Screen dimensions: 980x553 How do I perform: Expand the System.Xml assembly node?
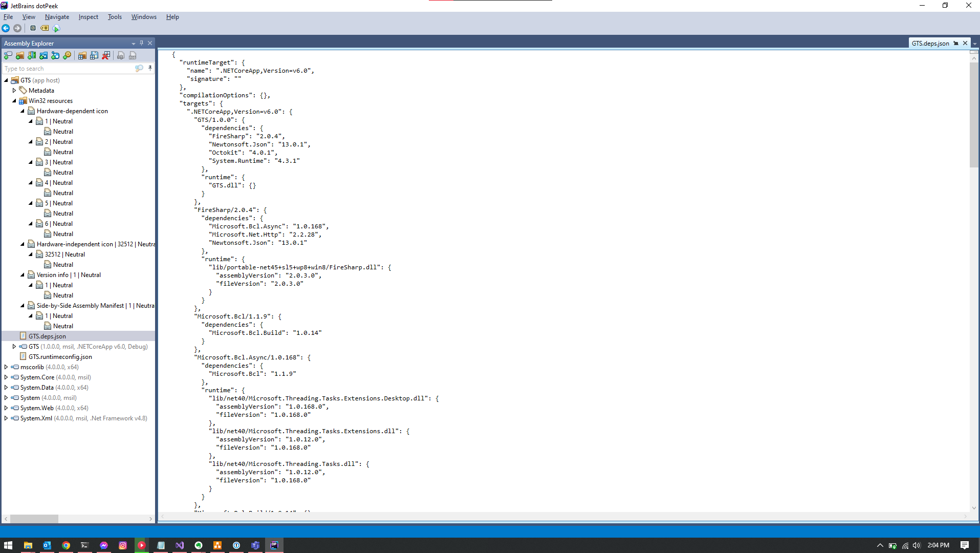point(6,418)
